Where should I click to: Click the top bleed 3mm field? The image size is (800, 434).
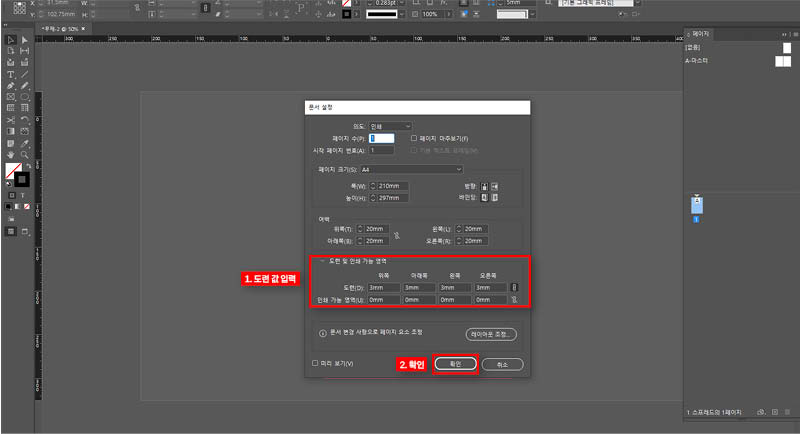pos(384,288)
